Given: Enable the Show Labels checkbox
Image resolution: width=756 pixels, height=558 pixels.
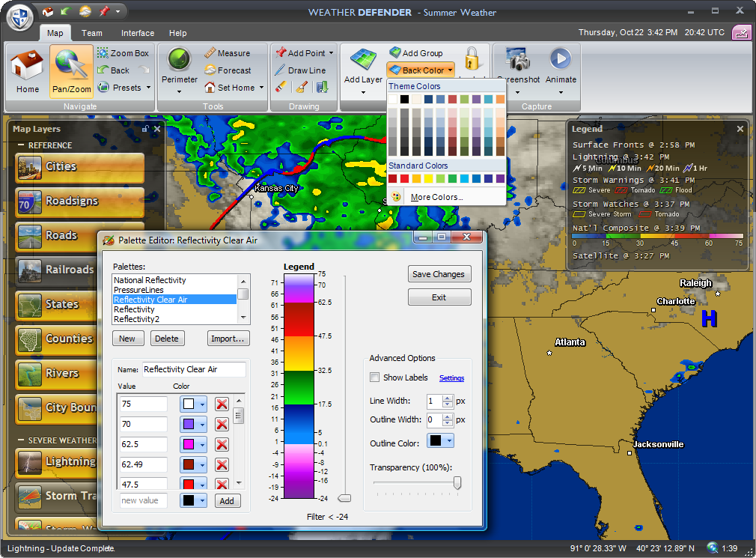Looking at the screenshot, I should pyautogui.click(x=376, y=377).
